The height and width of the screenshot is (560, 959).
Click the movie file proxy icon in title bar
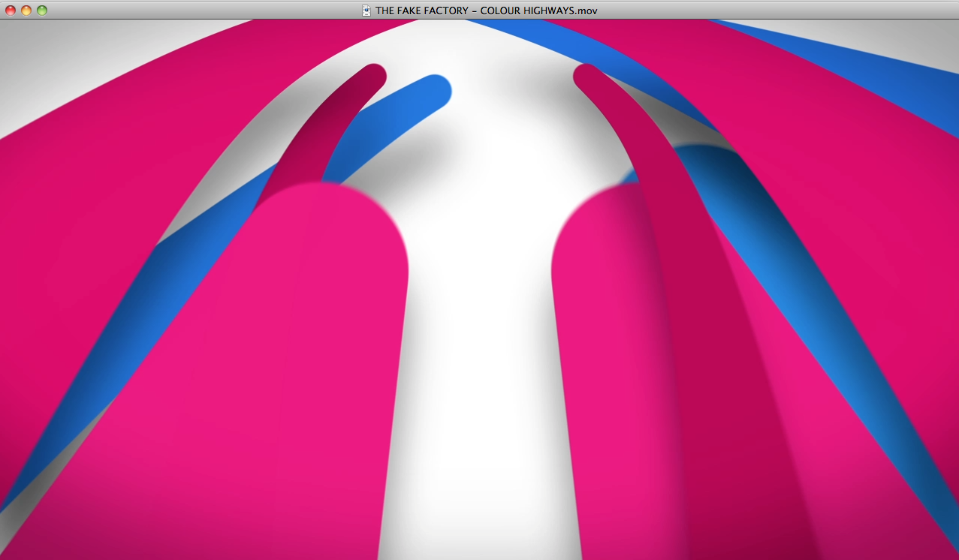click(x=366, y=11)
